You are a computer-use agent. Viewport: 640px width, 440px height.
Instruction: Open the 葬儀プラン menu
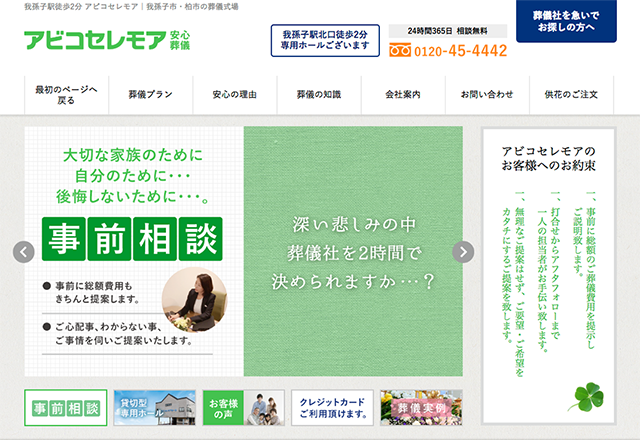151,95
